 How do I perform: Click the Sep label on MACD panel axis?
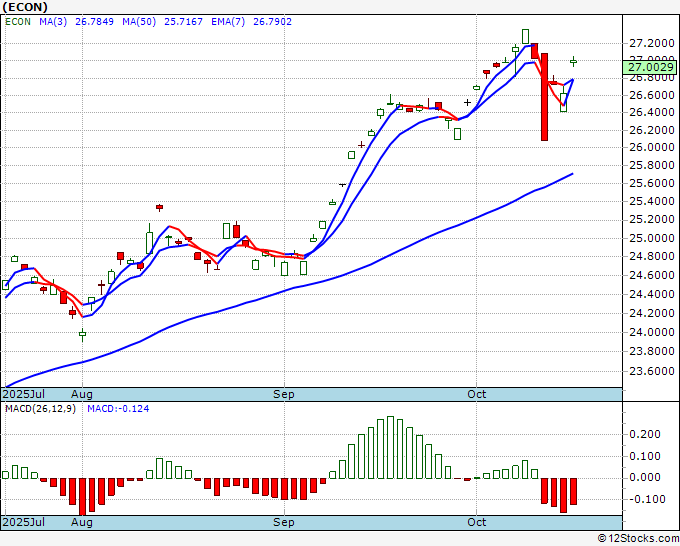(x=284, y=522)
